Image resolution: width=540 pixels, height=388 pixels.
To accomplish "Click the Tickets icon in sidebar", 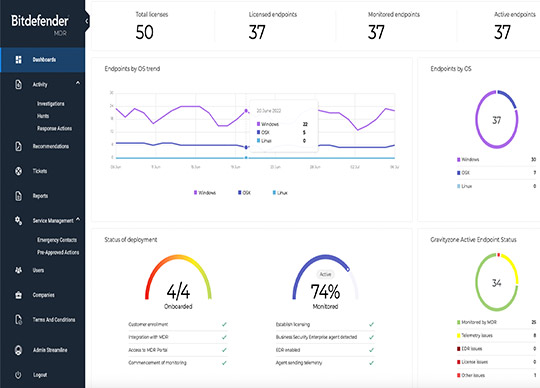I will coord(19,171).
